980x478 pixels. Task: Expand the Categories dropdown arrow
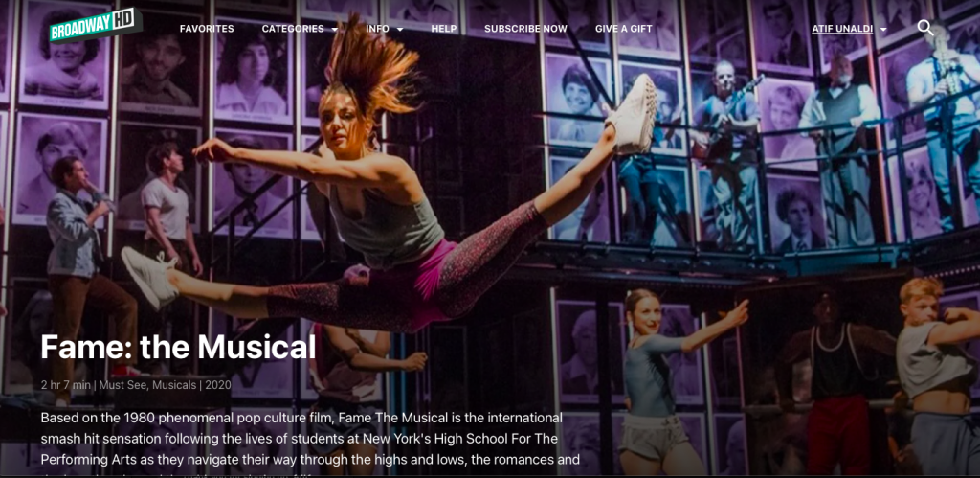pyautogui.click(x=334, y=30)
